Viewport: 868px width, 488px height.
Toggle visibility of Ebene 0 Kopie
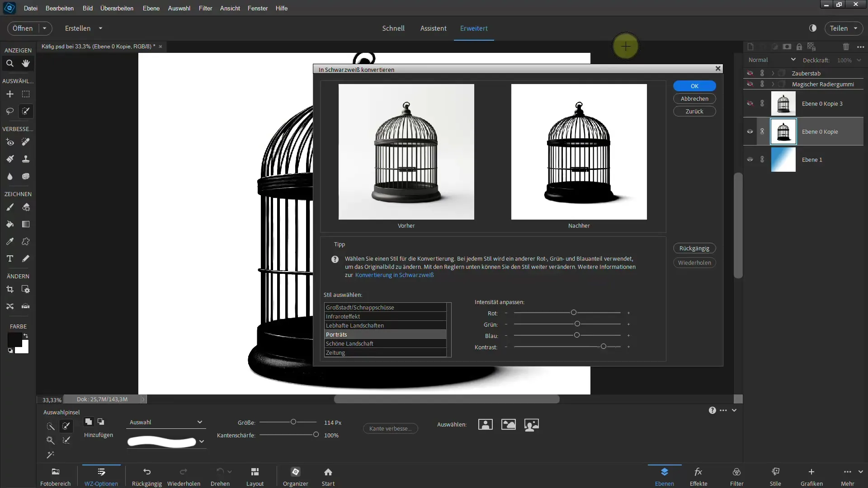point(750,131)
